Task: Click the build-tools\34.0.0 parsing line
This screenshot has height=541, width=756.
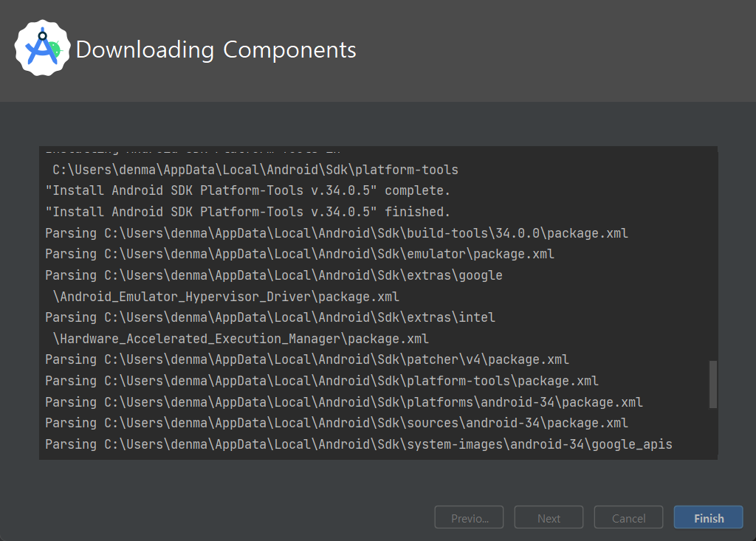Action: click(337, 233)
